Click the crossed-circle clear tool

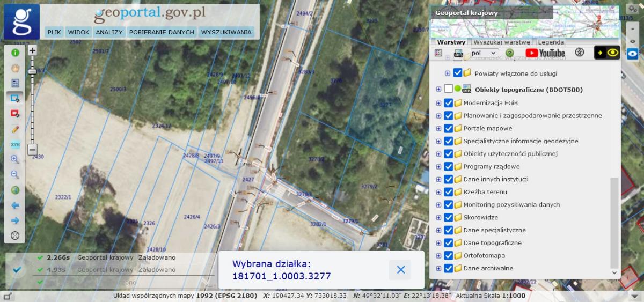(15, 235)
